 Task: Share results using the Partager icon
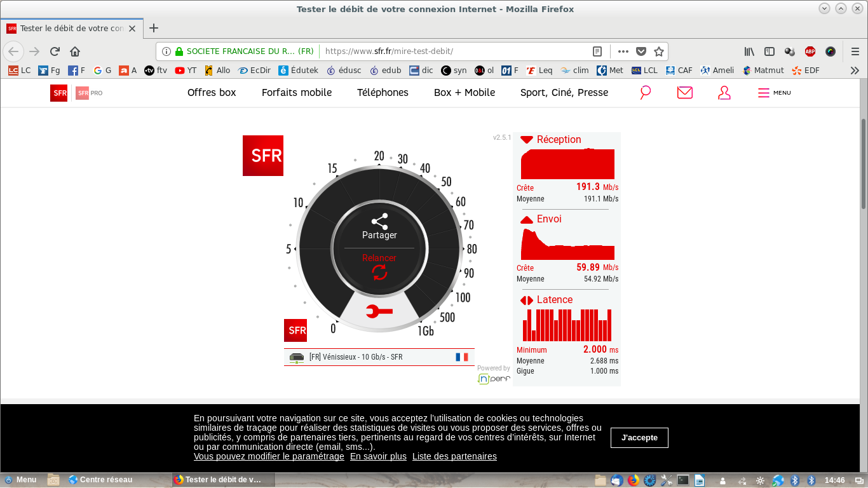coord(379,222)
